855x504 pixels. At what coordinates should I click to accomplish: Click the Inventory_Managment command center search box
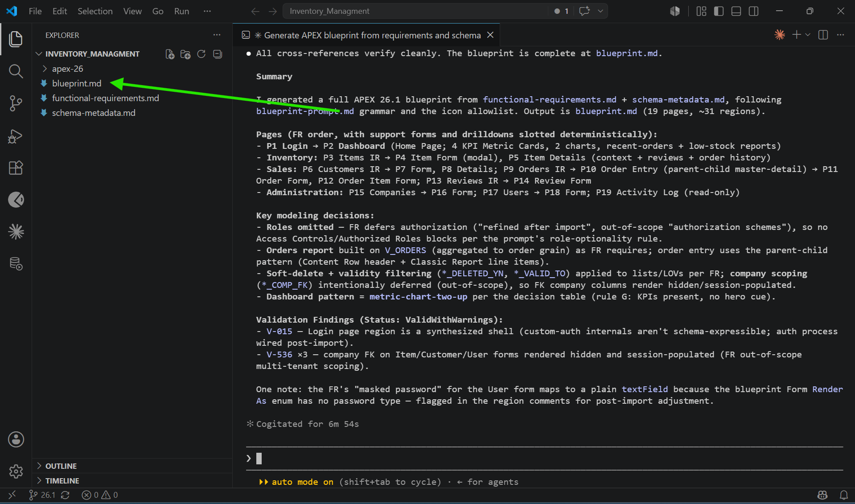415,11
